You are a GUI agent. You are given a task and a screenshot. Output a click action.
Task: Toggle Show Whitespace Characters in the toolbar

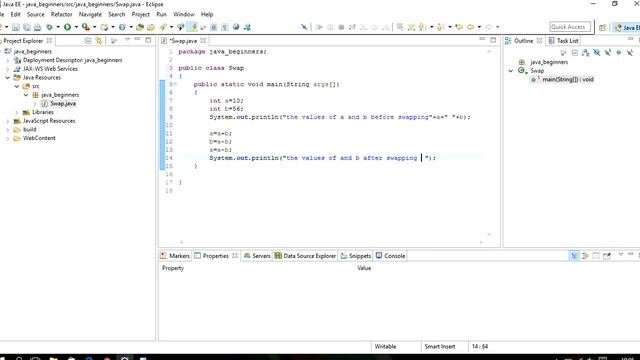tap(224, 27)
